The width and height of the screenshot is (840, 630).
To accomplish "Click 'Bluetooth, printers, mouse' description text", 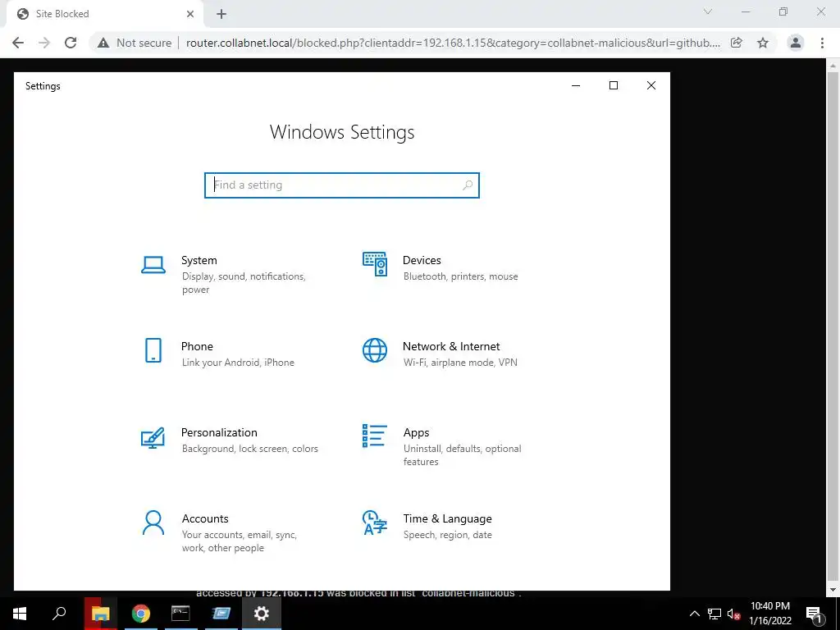I will pyautogui.click(x=461, y=276).
